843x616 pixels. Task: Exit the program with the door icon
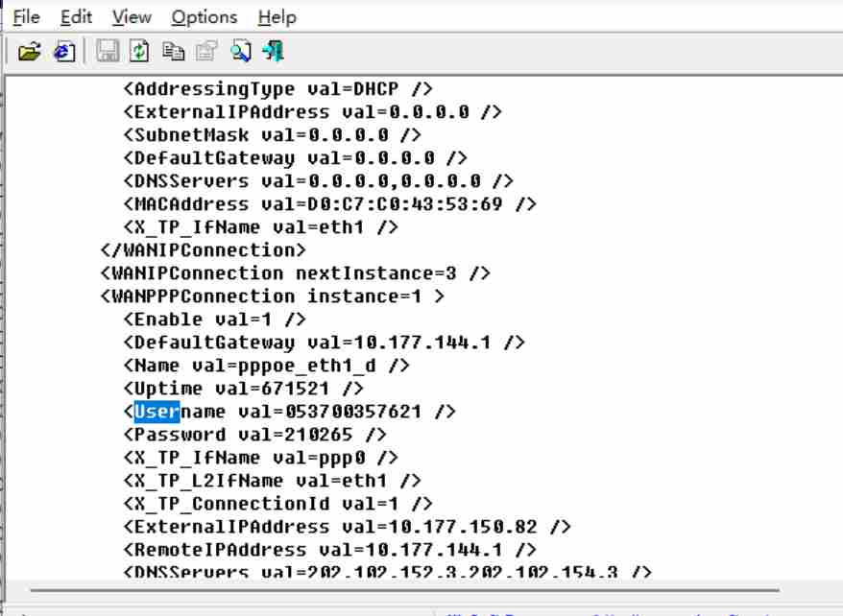pos(273,52)
